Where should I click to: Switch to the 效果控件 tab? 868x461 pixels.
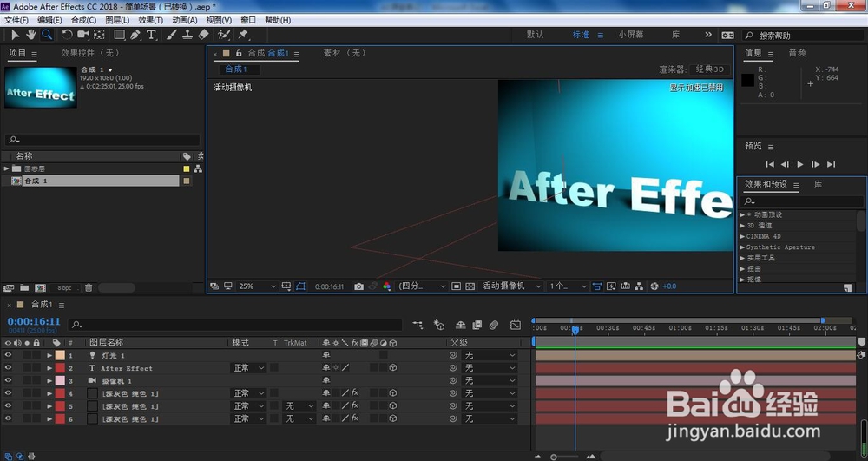tap(90, 53)
